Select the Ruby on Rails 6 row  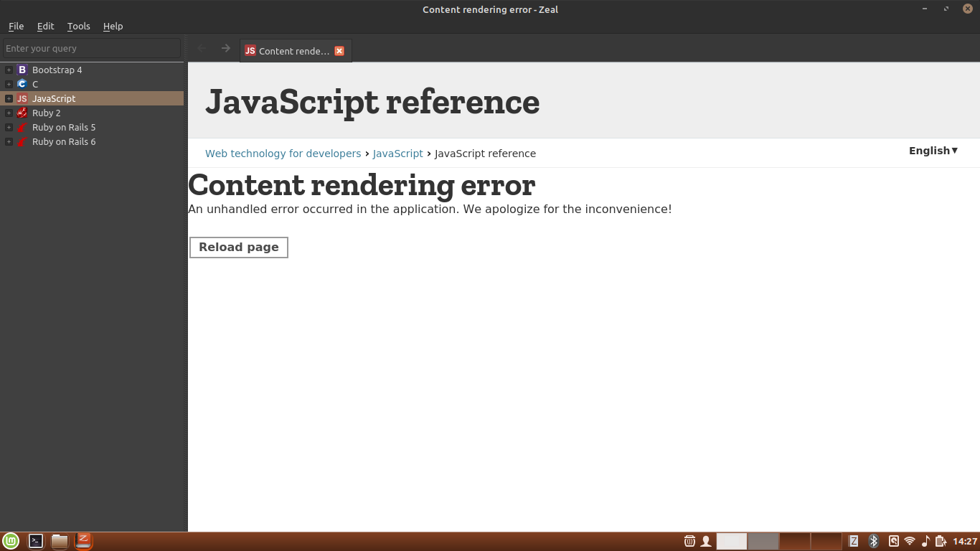pos(92,141)
